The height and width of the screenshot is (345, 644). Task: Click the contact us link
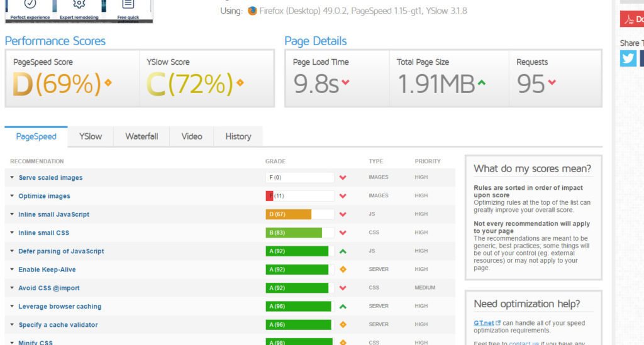[x=524, y=343]
